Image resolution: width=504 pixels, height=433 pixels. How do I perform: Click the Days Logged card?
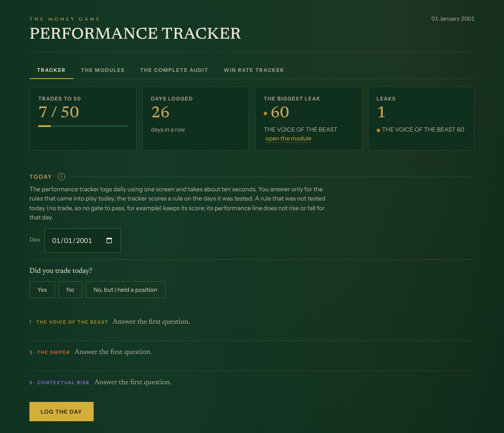(x=196, y=119)
